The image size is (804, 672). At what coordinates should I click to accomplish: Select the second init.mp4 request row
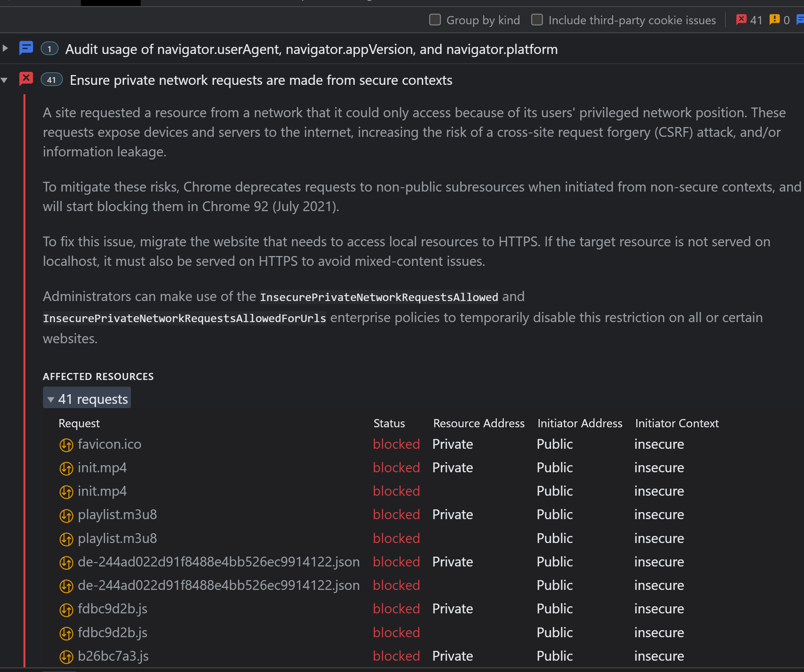click(x=102, y=491)
